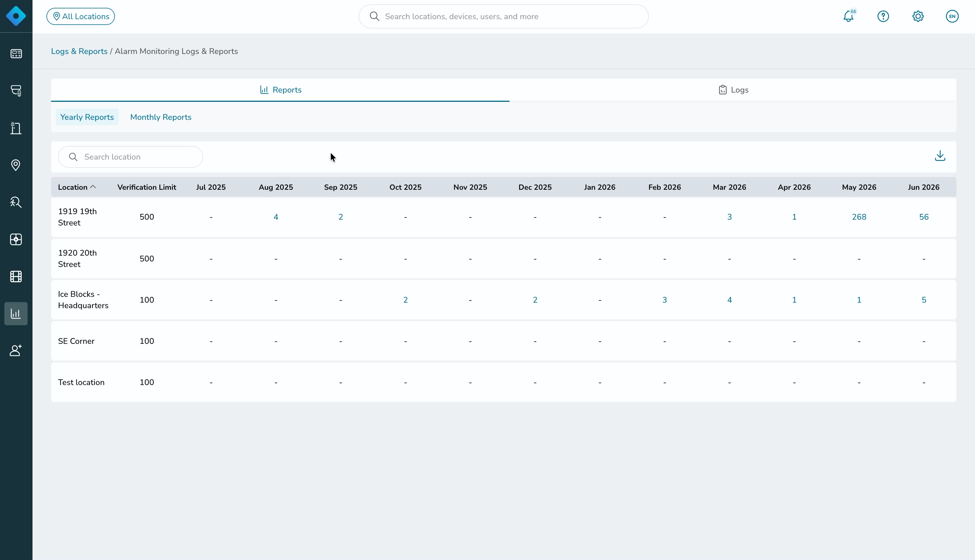Download the yearly report
Screen dimensions: 975x560
pos(940,156)
